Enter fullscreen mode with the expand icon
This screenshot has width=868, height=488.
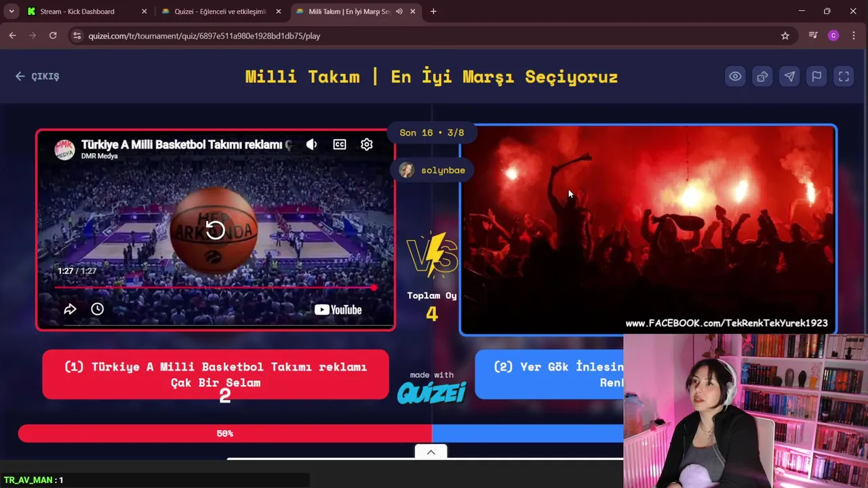844,77
